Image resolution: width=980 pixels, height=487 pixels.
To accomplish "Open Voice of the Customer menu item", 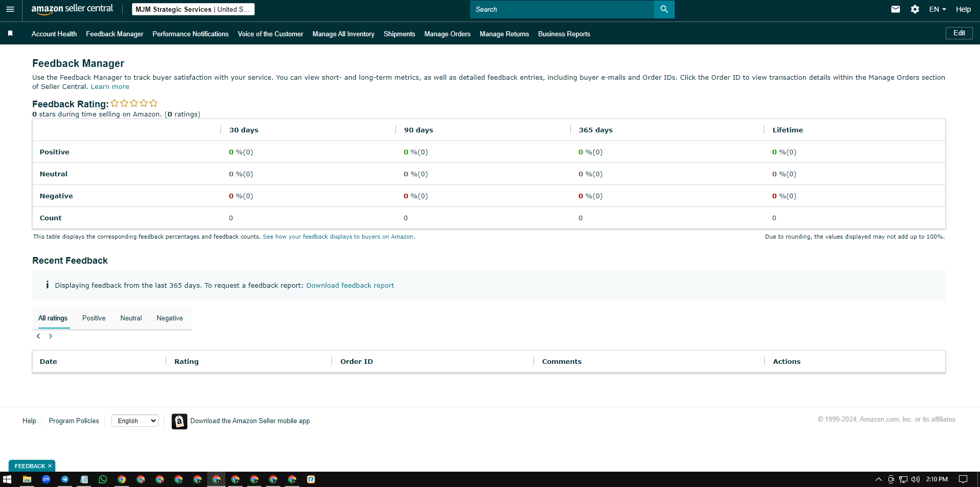I will (x=271, y=34).
